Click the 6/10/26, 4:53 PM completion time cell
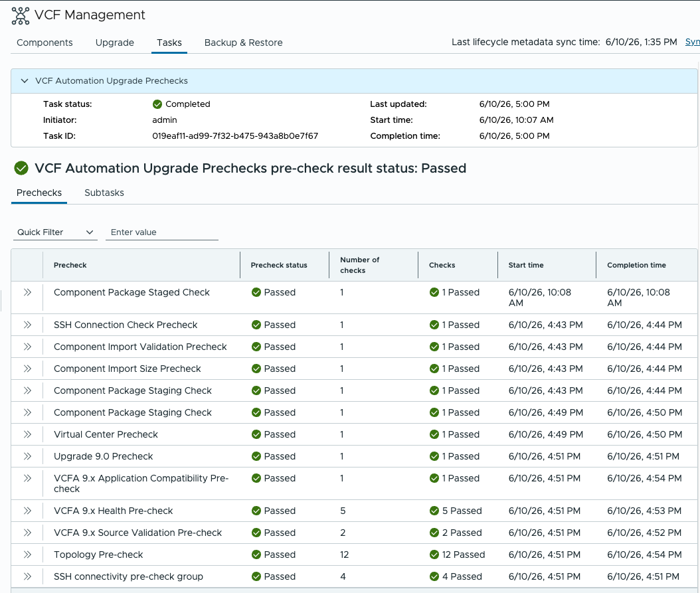 (x=644, y=511)
